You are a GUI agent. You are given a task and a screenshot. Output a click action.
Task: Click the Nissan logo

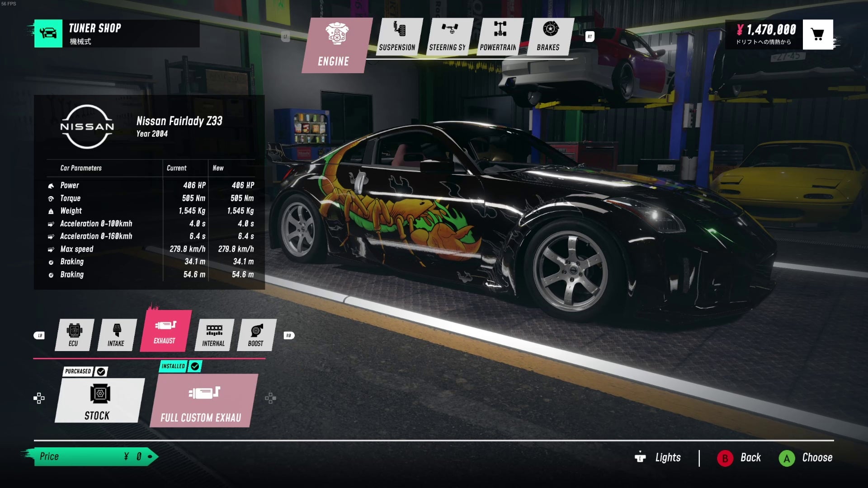click(87, 127)
